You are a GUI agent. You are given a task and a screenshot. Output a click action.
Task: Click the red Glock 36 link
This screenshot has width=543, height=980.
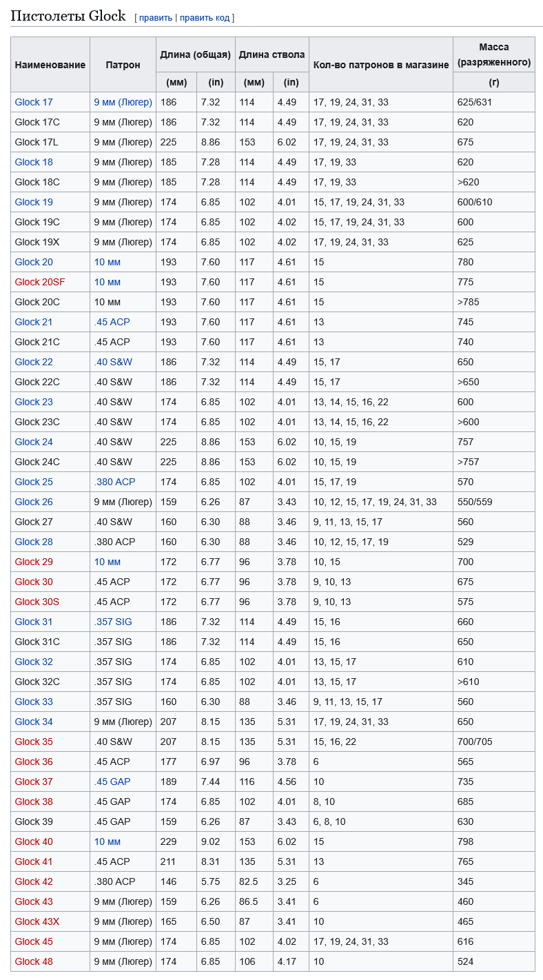click(x=34, y=762)
